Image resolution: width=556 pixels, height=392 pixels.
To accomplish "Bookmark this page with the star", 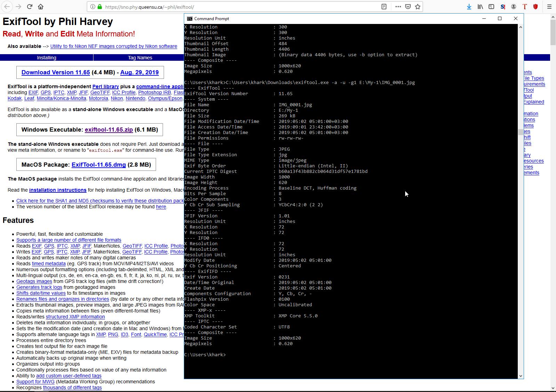I will click(x=418, y=7).
